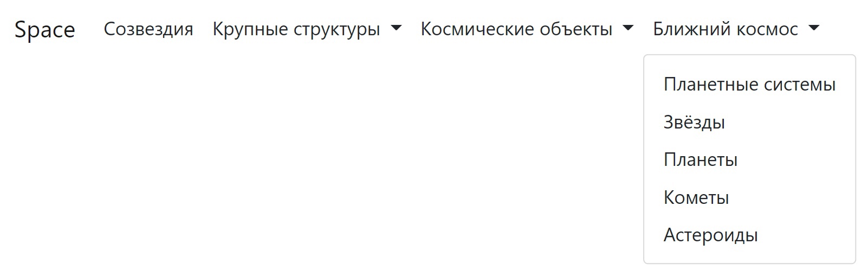Screen dimensions: 868x270
Task: Open Астероиды from the dropdown list
Action: click(749, 235)
